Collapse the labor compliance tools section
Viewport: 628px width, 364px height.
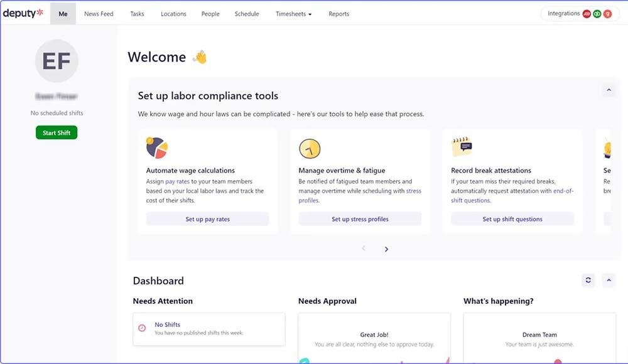609,90
